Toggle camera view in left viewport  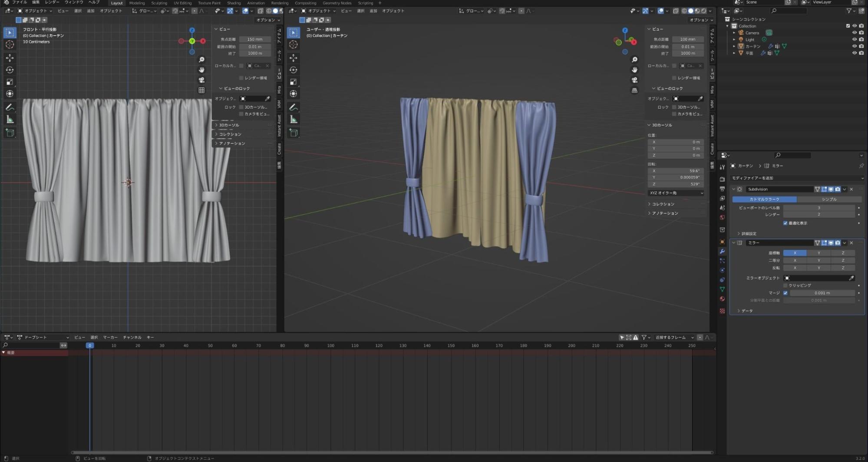tap(201, 80)
